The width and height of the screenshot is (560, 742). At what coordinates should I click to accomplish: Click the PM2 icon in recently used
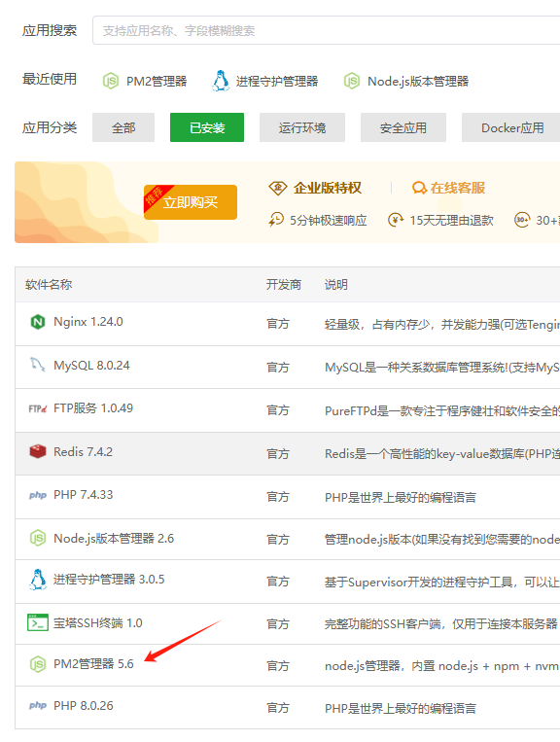coord(111,82)
